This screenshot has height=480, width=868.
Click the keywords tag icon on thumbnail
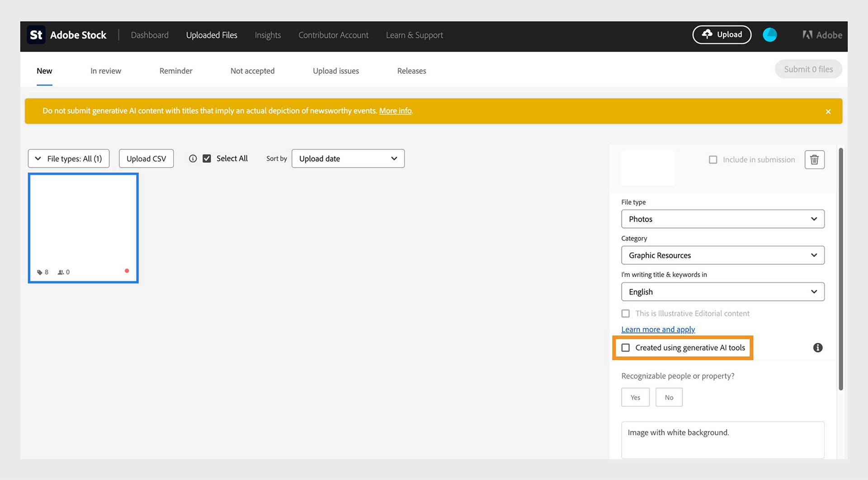click(x=40, y=272)
